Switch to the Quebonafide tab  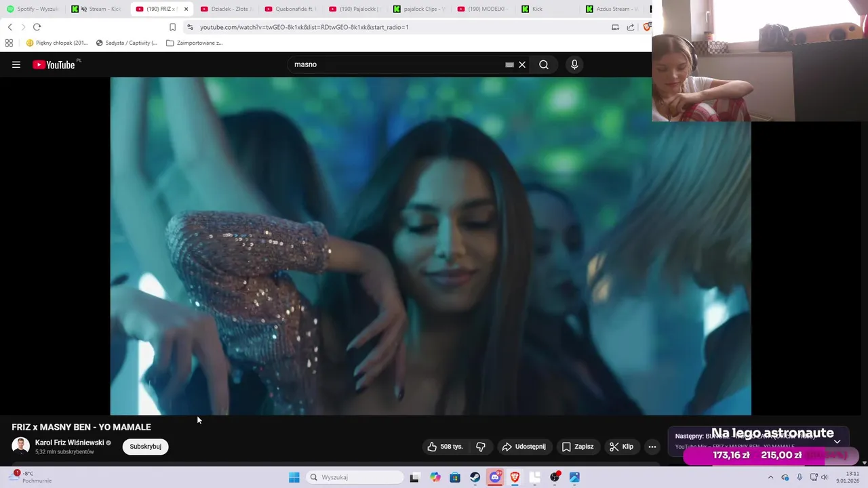[290, 9]
